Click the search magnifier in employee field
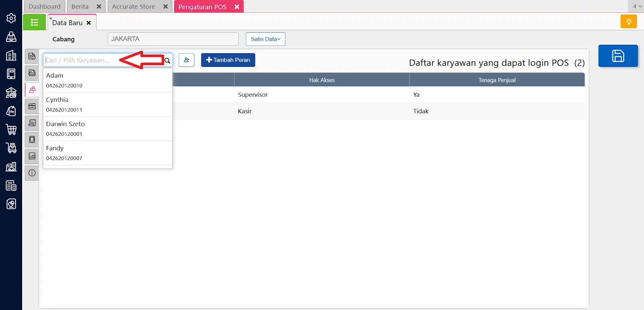644x310 pixels. pyautogui.click(x=167, y=60)
